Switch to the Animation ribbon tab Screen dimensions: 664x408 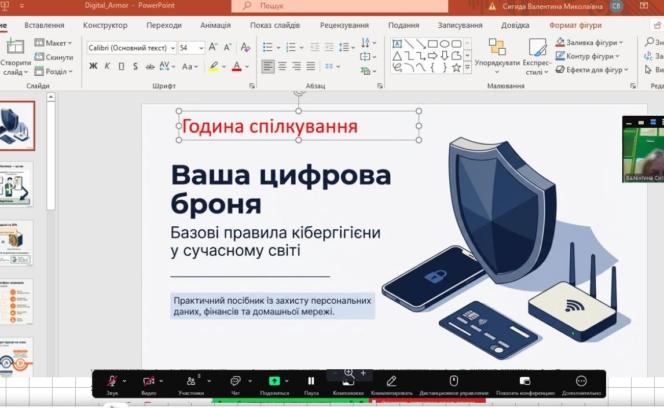[214, 24]
